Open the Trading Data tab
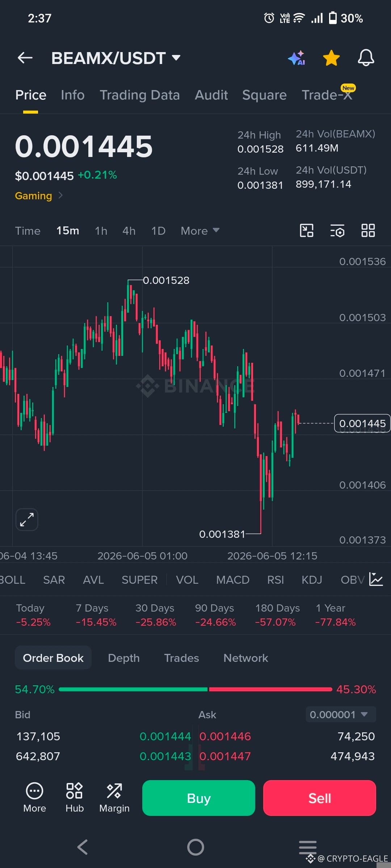 (140, 95)
